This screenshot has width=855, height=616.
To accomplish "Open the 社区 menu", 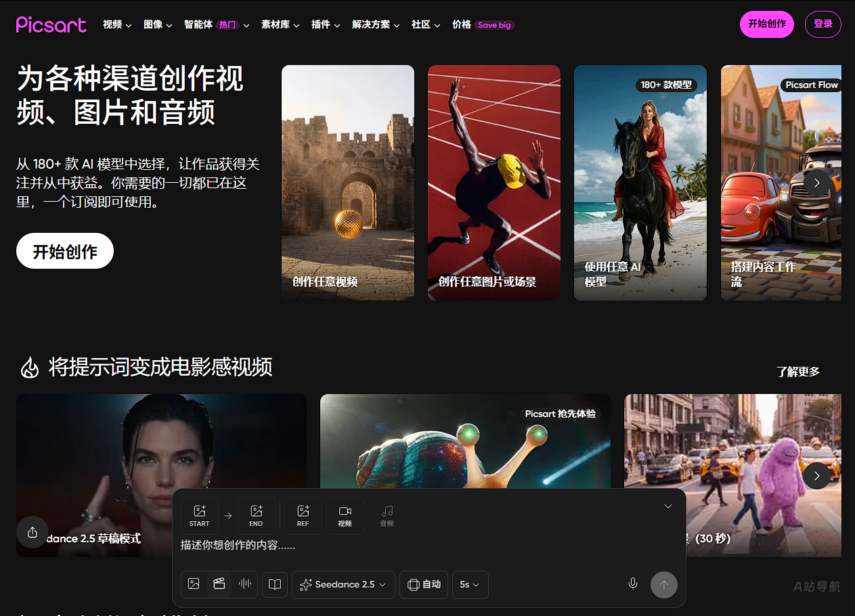I will (426, 24).
